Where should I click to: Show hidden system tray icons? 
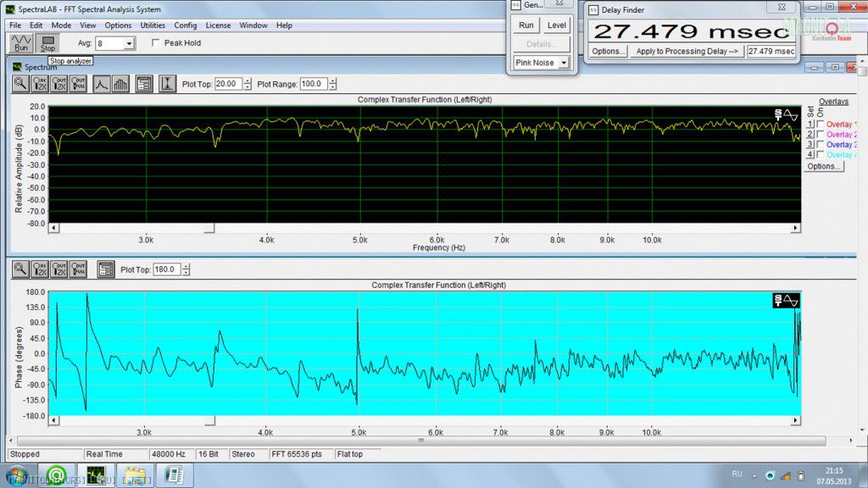754,476
